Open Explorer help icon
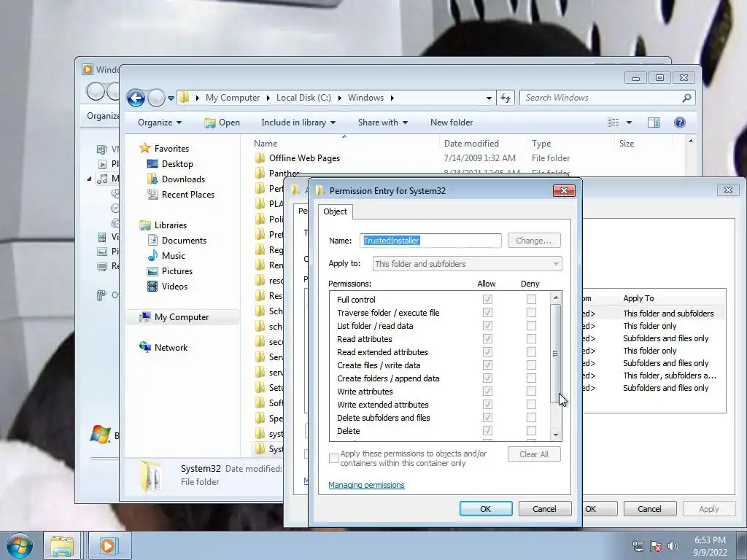Screen dimensions: 747x560 [680, 122]
